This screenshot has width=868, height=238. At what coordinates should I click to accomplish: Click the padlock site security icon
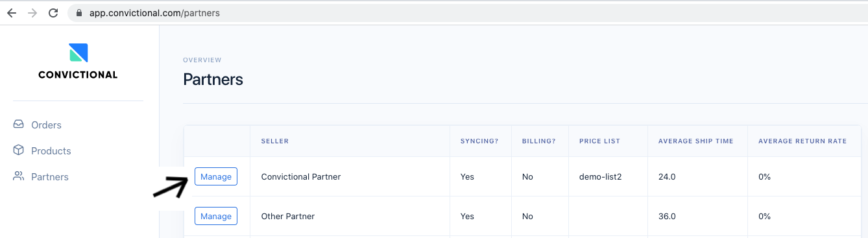point(79,13)
